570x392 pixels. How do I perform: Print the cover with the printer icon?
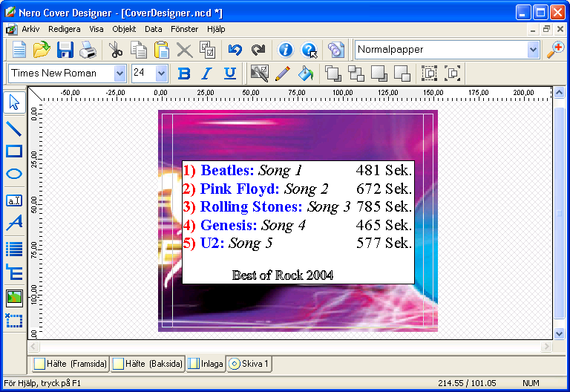coord(88,50)
